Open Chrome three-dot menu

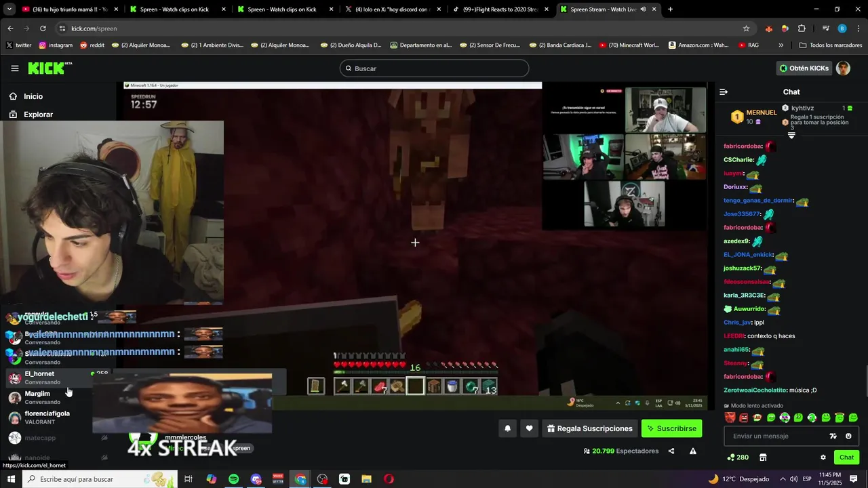859,28
